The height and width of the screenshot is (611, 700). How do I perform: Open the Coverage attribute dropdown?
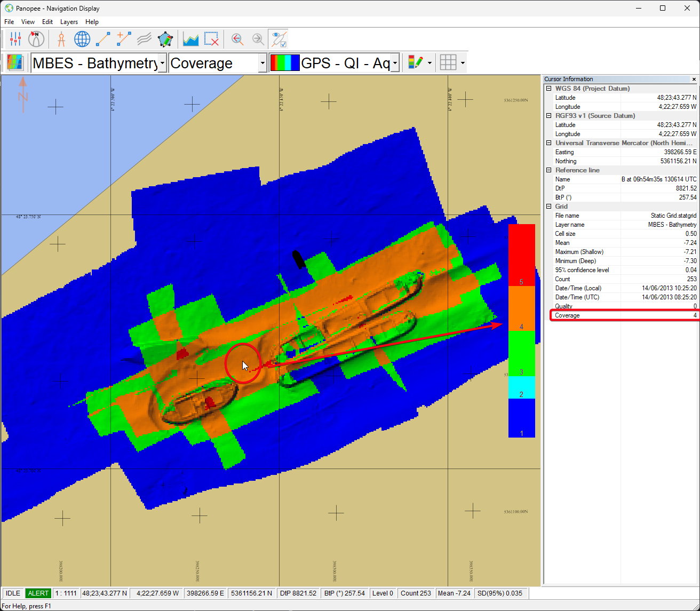tap(262, 63)
